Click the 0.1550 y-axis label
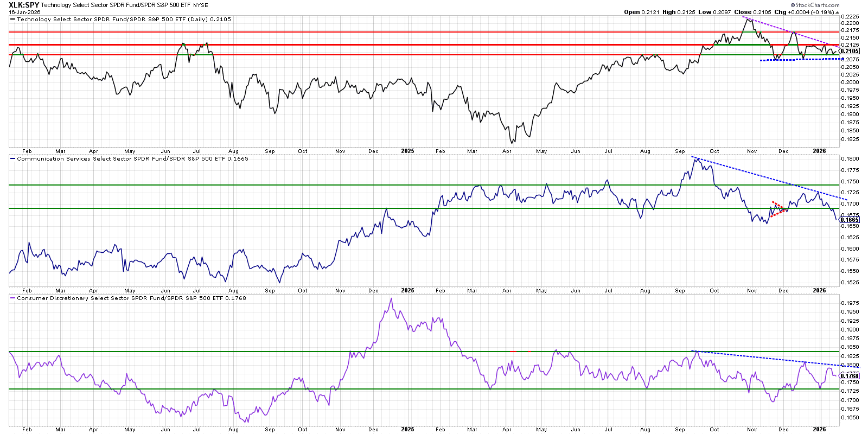The height and width of the screenshot is (434, 868). coord(850,271)
